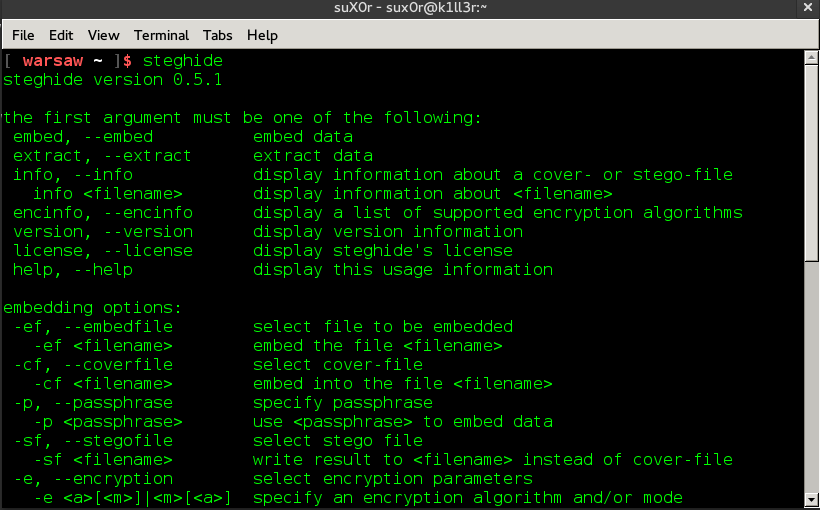The width and height of the screenshot is (820, 510).
Task: Click the '-sf, --stegofile' option
Action: click(x=93, y=440)
